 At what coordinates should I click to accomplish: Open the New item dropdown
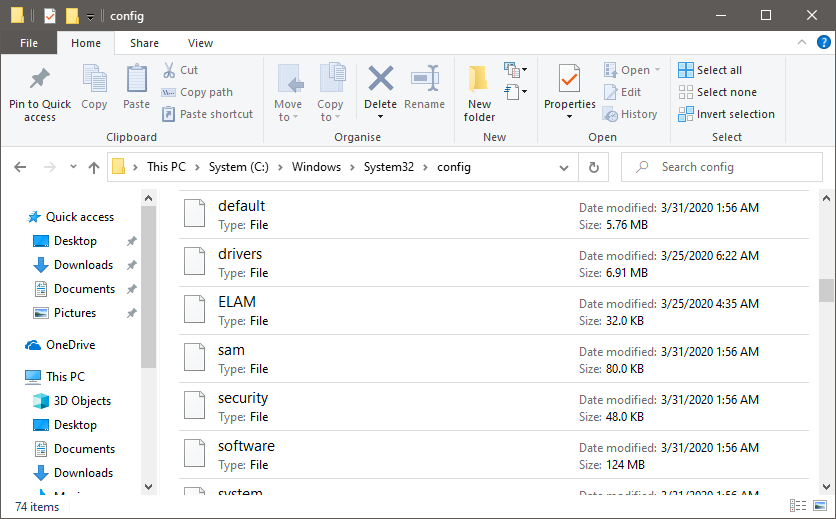(516, 69)
